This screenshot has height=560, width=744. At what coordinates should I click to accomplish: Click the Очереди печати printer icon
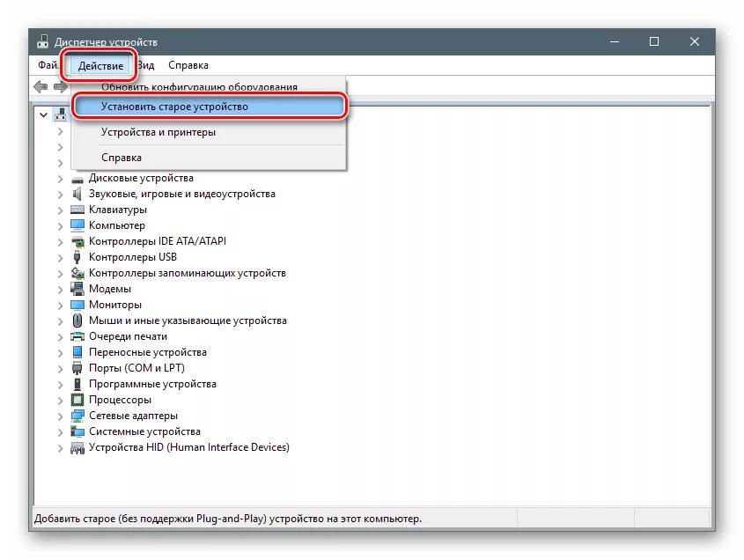[77, 336]
